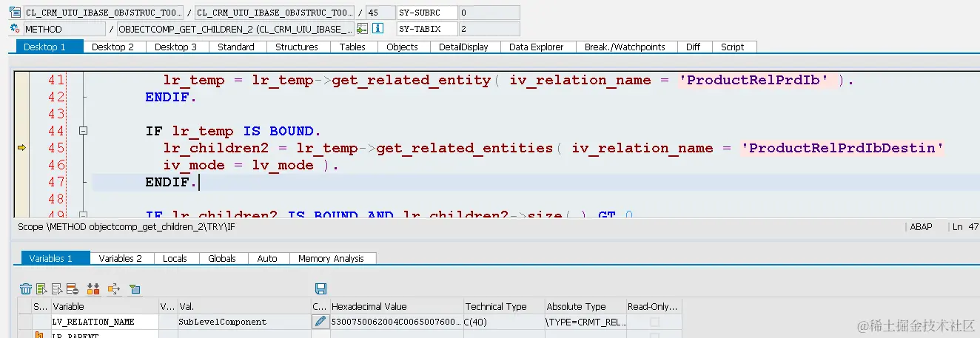Viewport: 980px width, 338px height.
Task: Click the Read-Only column header
Action: tap(654, 306)
